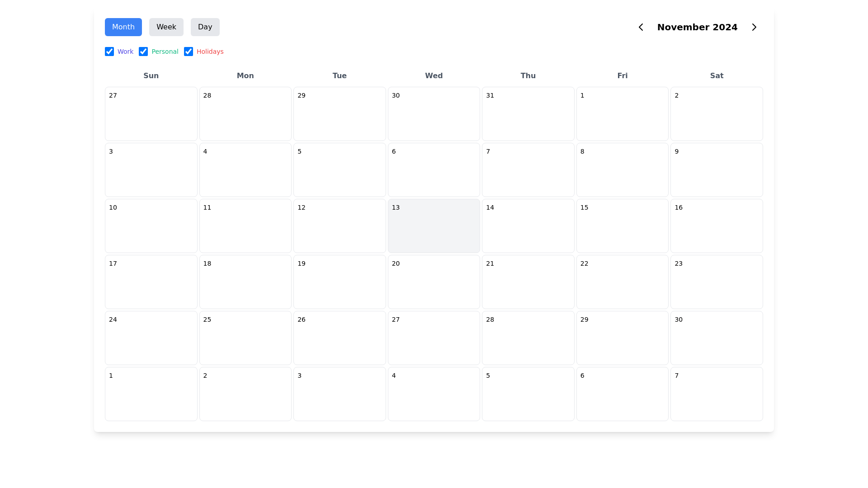Advance to next month using right chevron
868x488 pixels.
[x=754, y=27]
